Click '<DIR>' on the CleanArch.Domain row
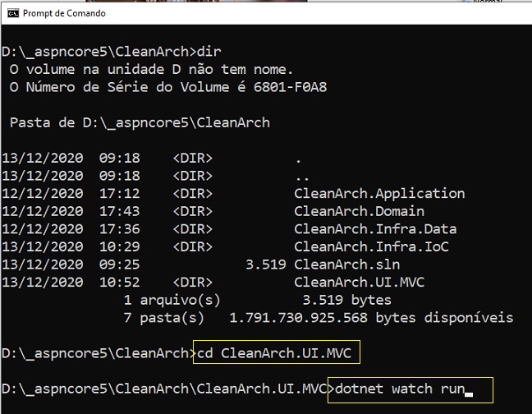This screenshot has height=414, width=532. (x=193, y=211)
